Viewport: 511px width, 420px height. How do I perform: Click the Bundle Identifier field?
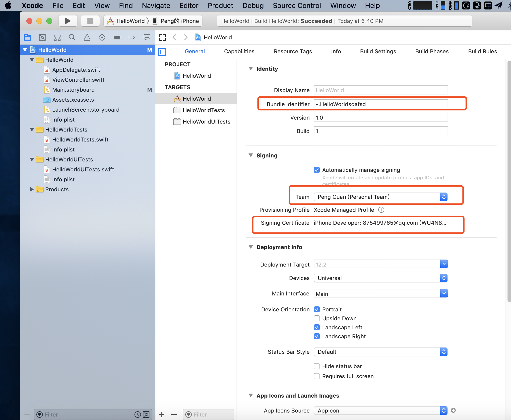coord(381,104)
